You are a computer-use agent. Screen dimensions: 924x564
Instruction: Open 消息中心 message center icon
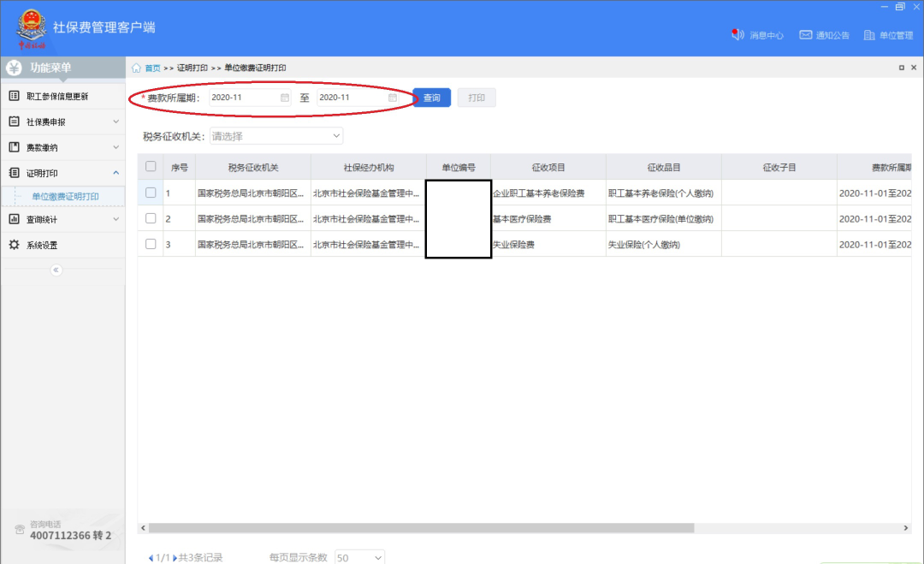(737, 35)
